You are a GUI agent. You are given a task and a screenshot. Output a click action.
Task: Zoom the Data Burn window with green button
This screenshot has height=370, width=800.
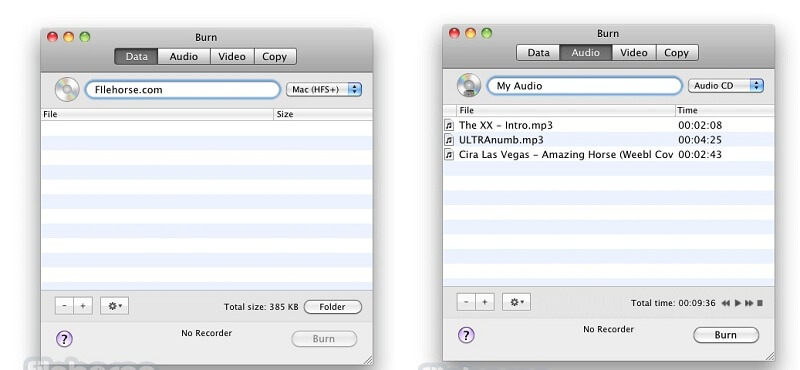click(x=85, y=37)
